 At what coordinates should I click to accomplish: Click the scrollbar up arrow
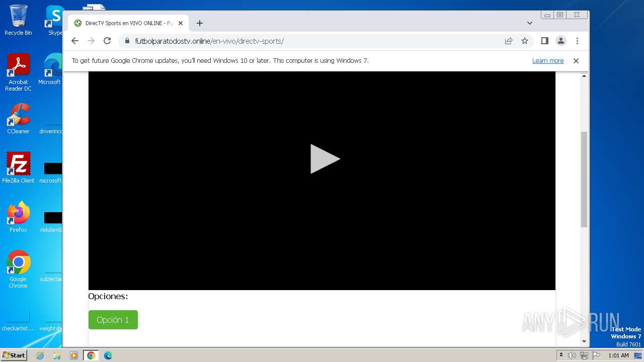point(584,76)
